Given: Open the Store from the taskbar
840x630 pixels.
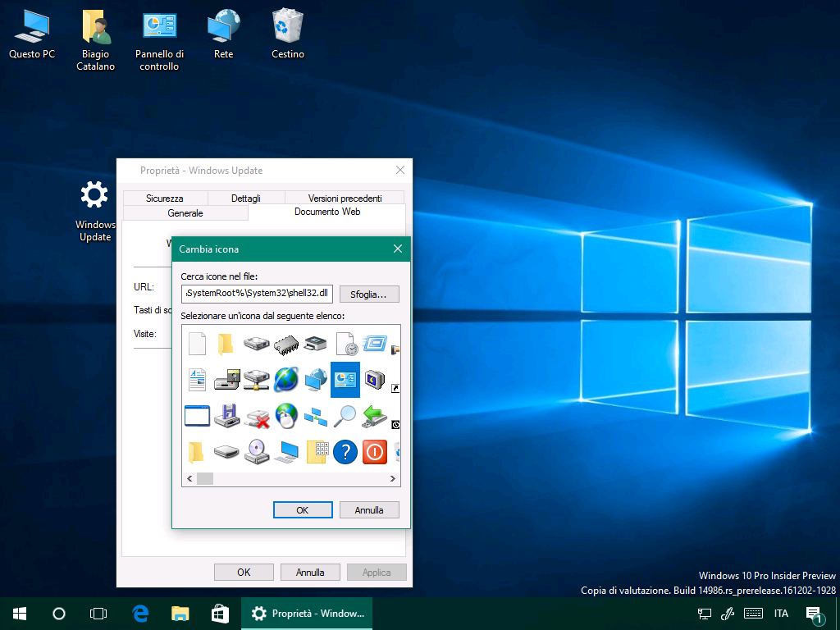Looking at the screenshot, I should pos(220,614).
